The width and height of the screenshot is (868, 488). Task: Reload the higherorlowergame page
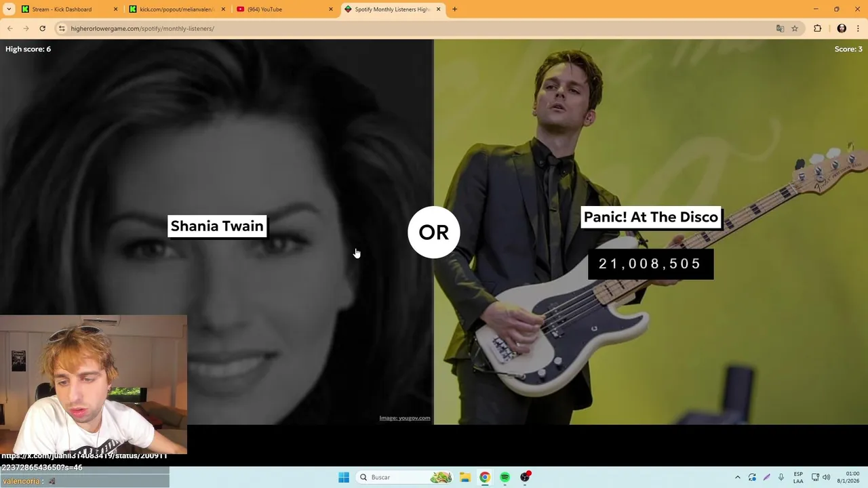pos(42,28)
